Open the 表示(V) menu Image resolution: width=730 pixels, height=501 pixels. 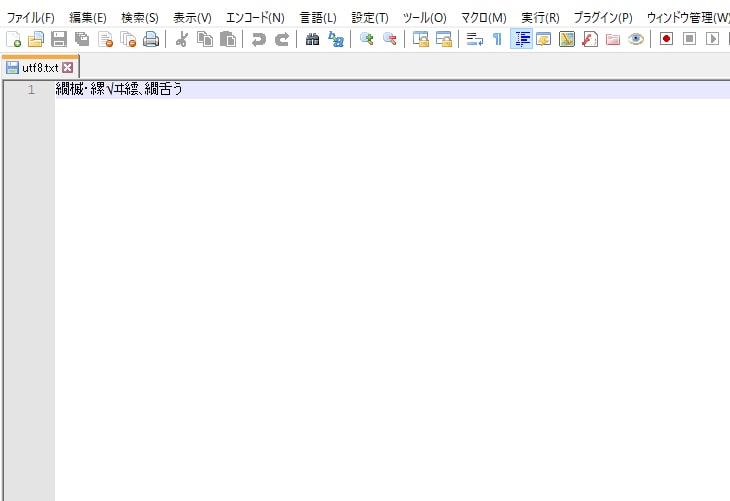point(192,18)
